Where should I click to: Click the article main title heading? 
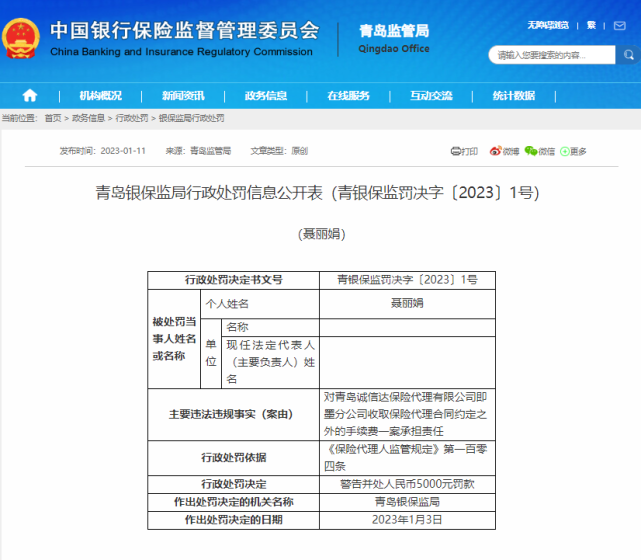pyautogui.click(x=318, y=193)
